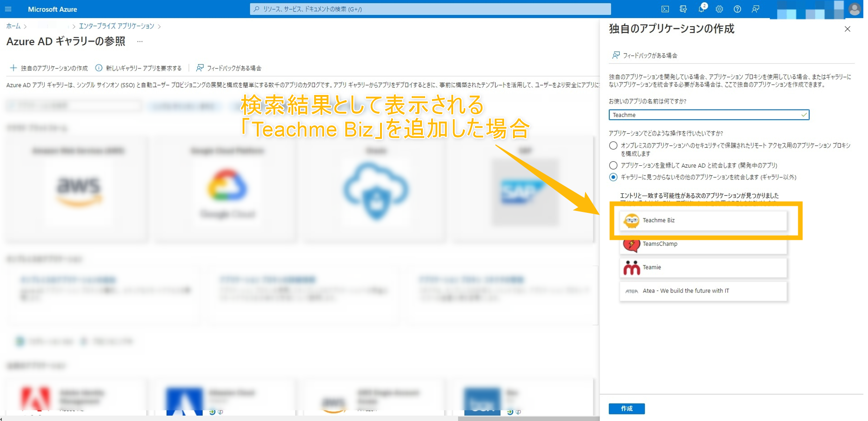Click the account avatar in top right
The image size is (868, 421).
click(854, 9)
